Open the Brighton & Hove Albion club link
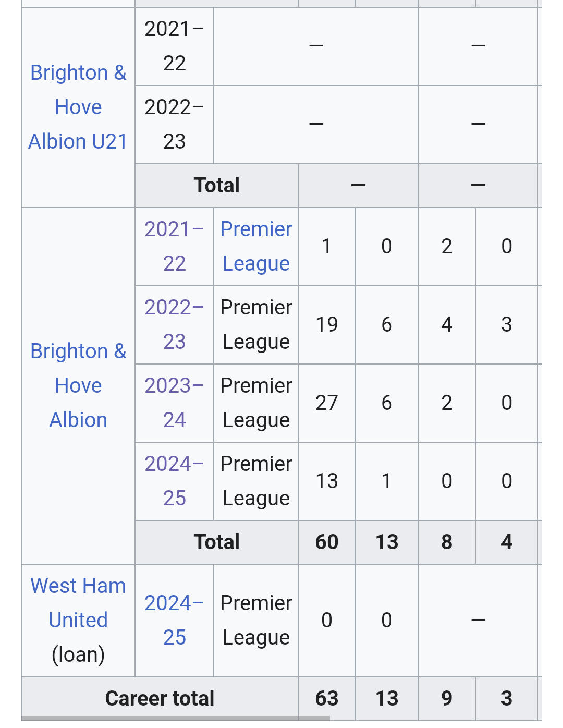The width and height of the screenshot is (563, 728). [78, 385]
